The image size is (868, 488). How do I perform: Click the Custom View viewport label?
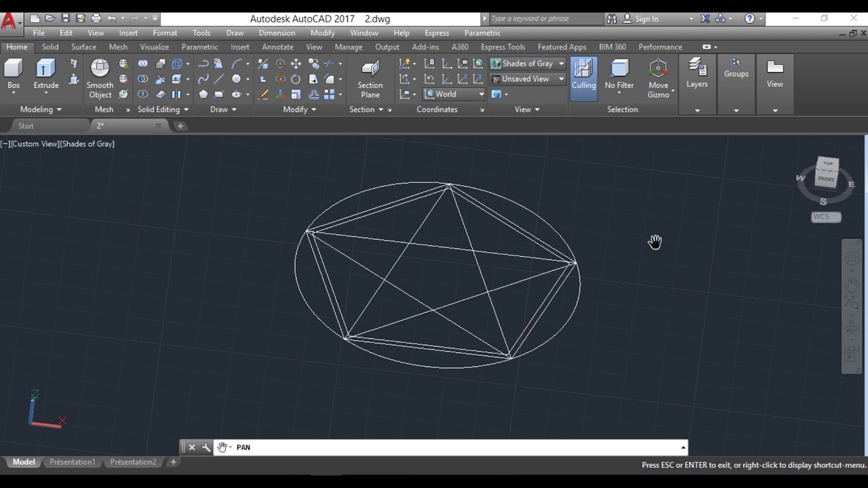click(34, 144)
